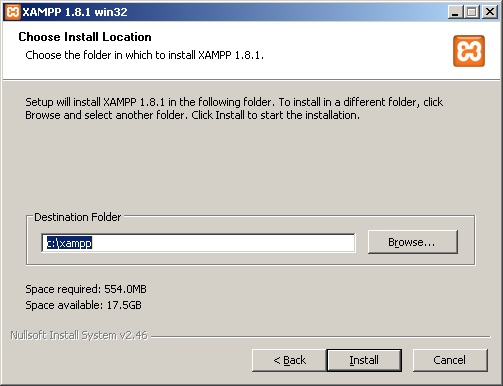503x386 pixels.
Task: Click the 'Setup will install XAMPP' instruction paragraph
Action: 234,108
